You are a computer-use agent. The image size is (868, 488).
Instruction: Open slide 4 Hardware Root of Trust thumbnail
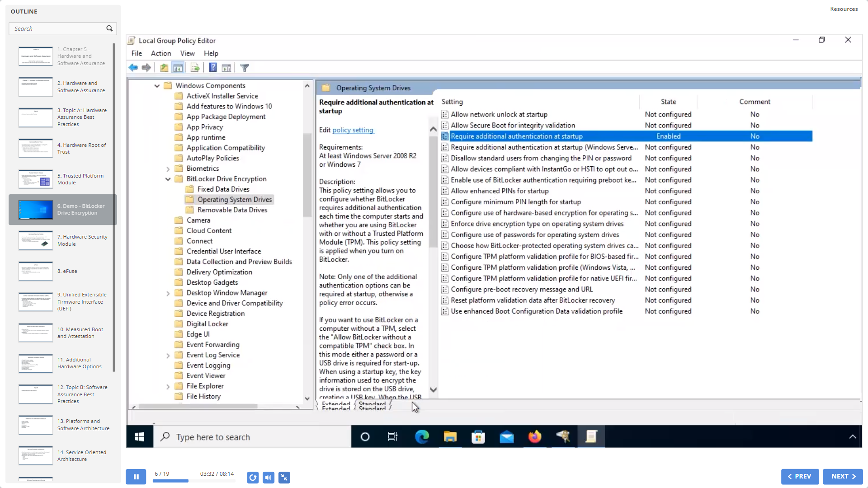pyautogui.click(x=36, y=148)
